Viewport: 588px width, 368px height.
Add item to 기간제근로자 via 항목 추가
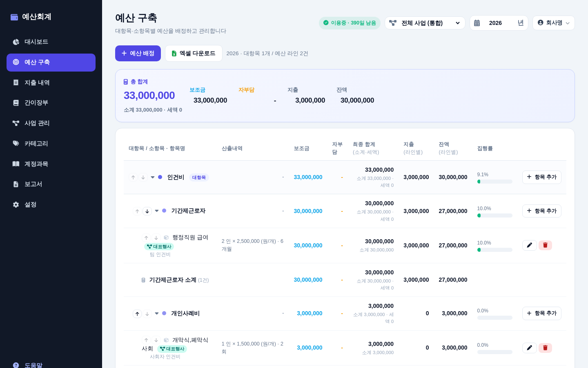coord(542,211)
